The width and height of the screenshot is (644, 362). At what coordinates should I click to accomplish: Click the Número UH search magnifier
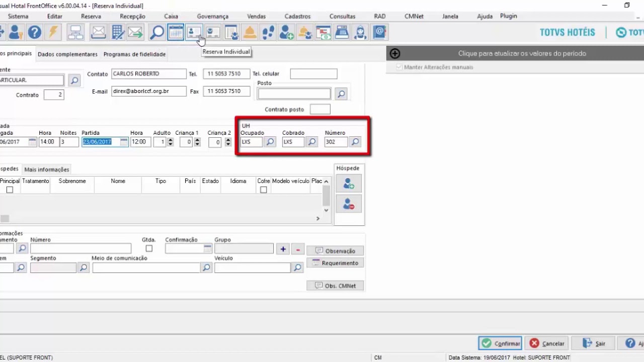point(355,142)
